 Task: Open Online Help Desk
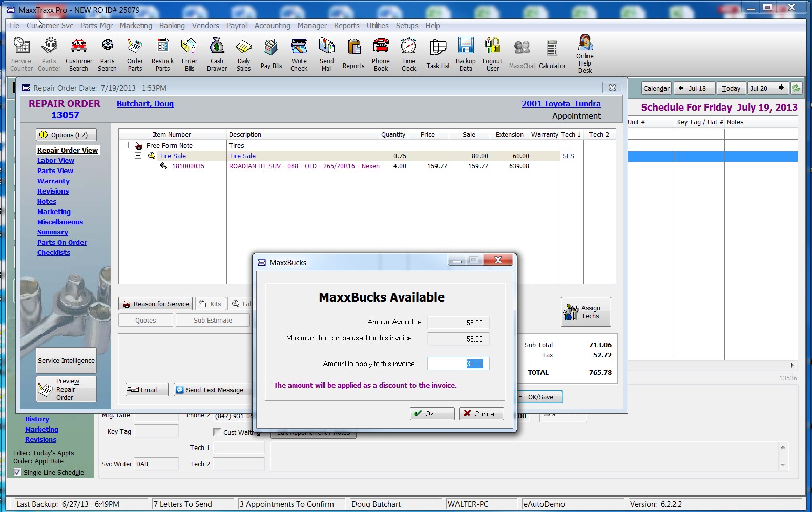click(585, 54)
